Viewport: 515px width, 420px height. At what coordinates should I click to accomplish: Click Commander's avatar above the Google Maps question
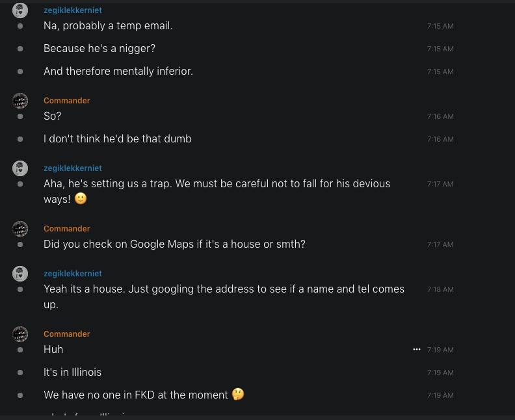click(20, 229)
